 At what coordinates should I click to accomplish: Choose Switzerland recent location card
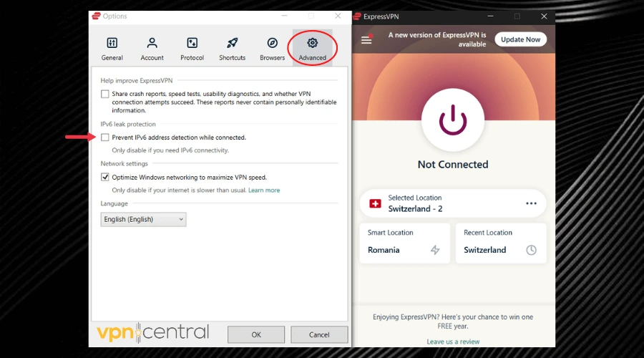coord(501,243)
